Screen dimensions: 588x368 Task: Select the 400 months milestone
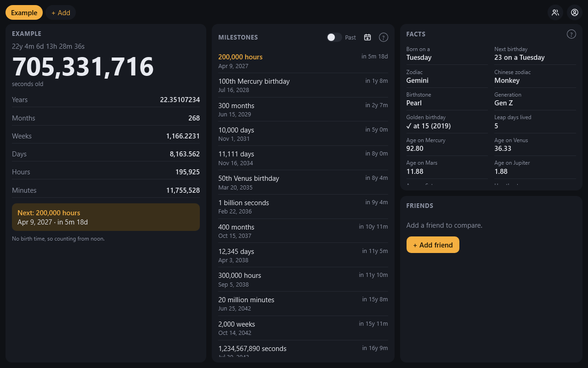click(303, 231)
